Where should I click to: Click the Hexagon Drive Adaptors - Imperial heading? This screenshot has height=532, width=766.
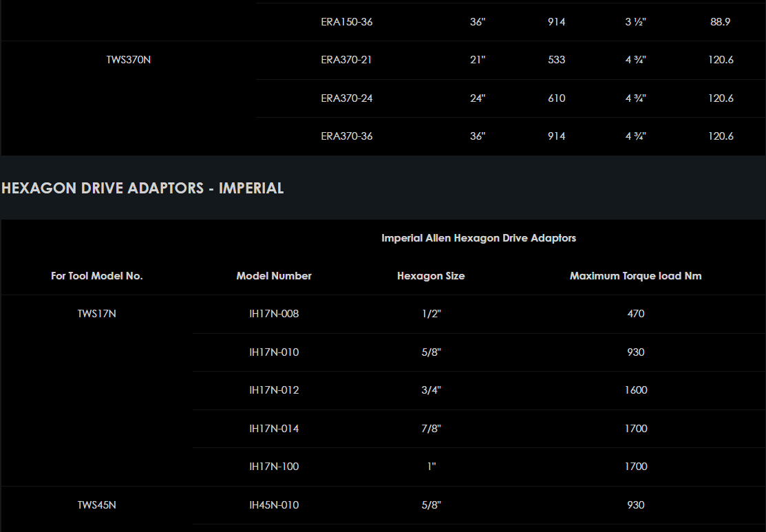[x=142, y=188]
